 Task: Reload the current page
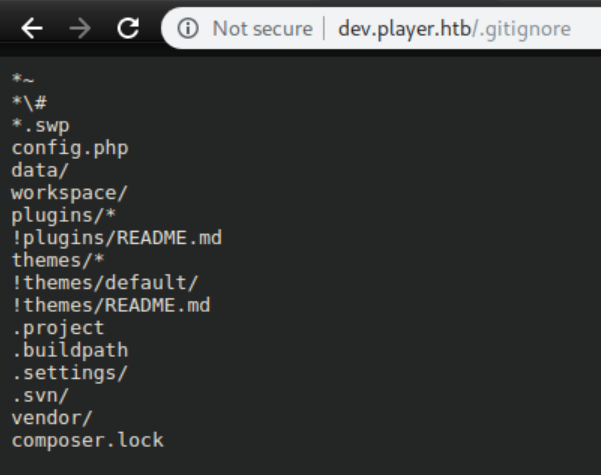128,29
